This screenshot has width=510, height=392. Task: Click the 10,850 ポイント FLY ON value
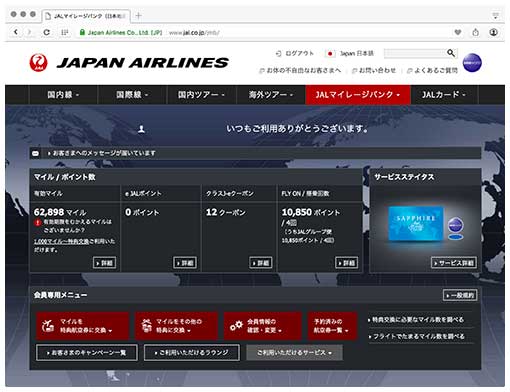(x=311, y=212)
